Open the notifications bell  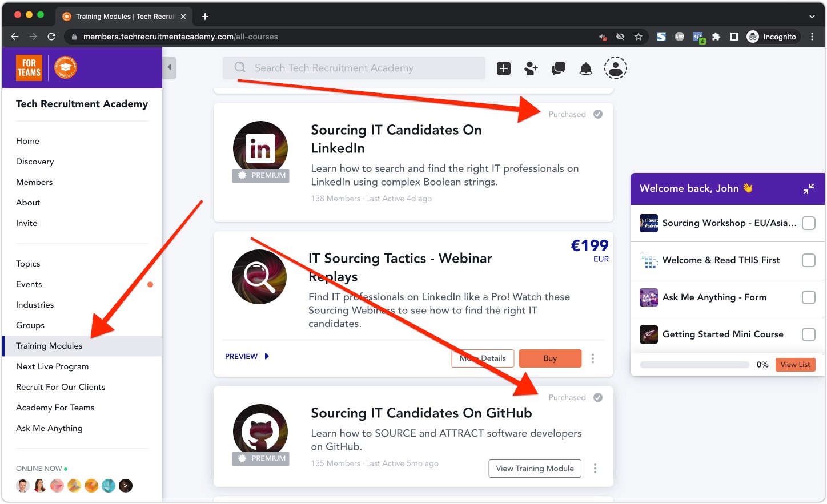pos(586,69)
